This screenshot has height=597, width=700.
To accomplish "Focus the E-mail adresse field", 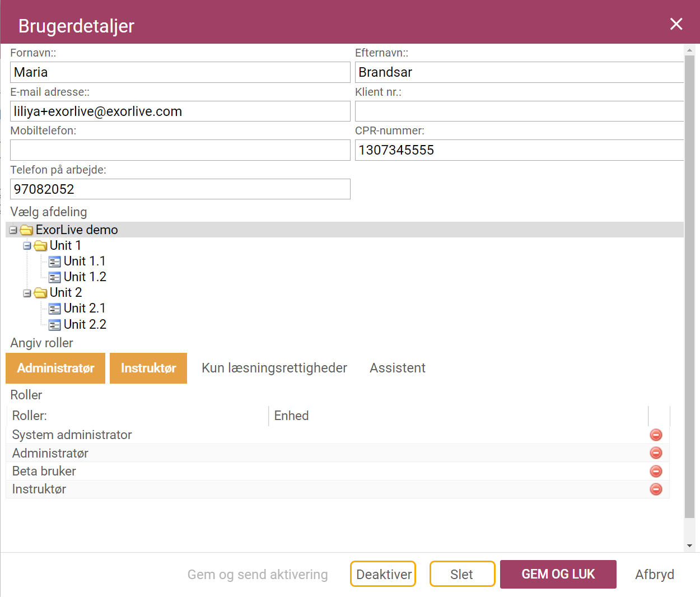I will (x=180, y=111).
